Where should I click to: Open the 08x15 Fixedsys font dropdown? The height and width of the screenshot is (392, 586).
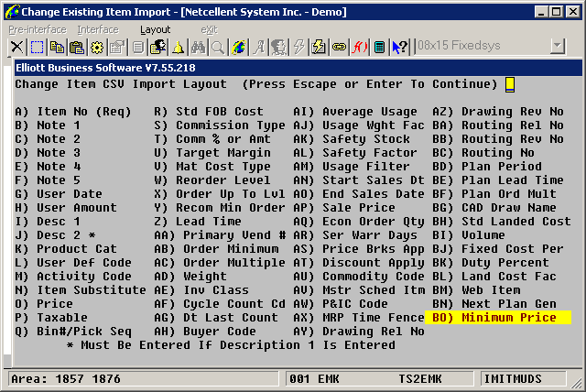558,47
